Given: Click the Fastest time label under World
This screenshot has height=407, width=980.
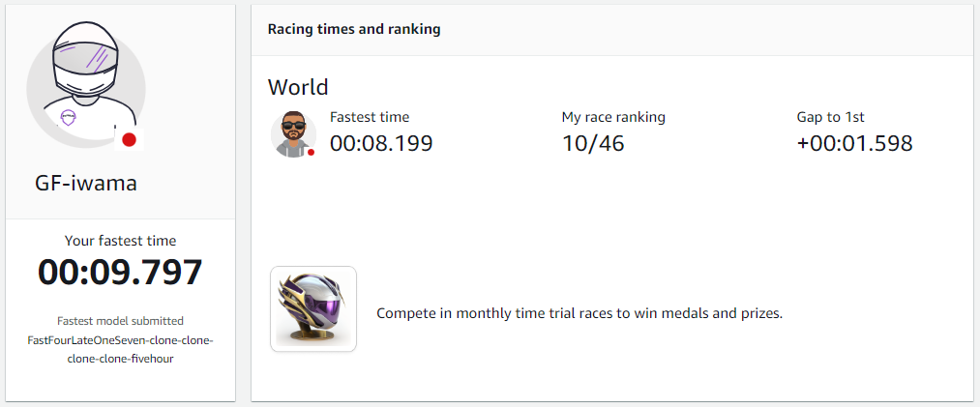Looking at the screenshot, I should 370,117.
